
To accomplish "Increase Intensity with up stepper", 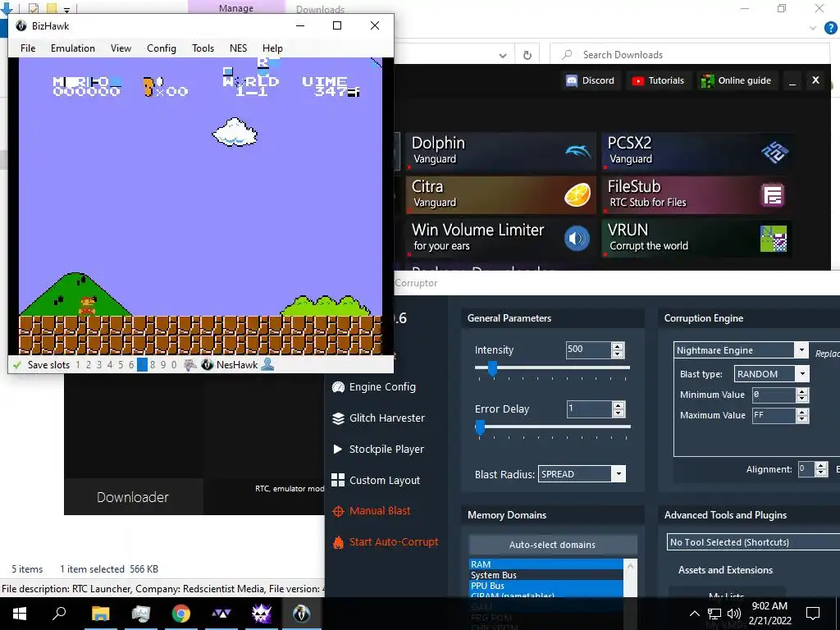I will click(618, 347).
